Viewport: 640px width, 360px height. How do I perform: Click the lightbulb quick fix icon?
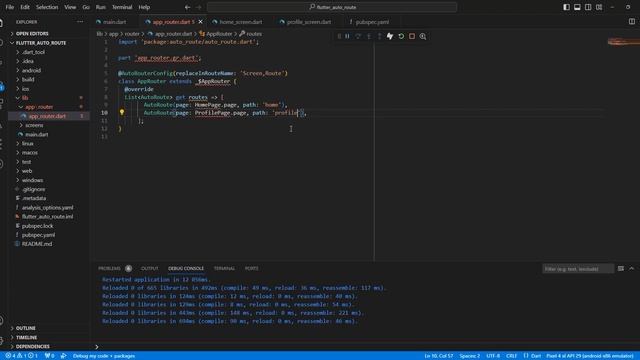(x=122, y=112)
